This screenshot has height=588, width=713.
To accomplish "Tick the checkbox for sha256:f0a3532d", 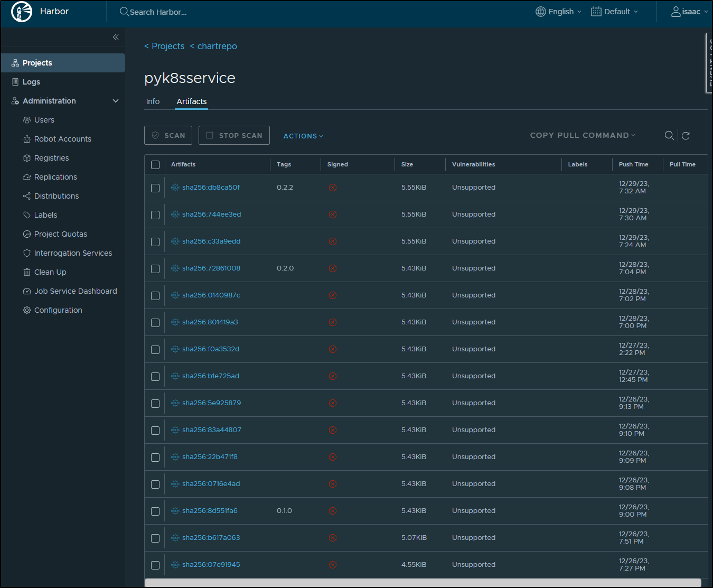I will [x=155, y=350].
